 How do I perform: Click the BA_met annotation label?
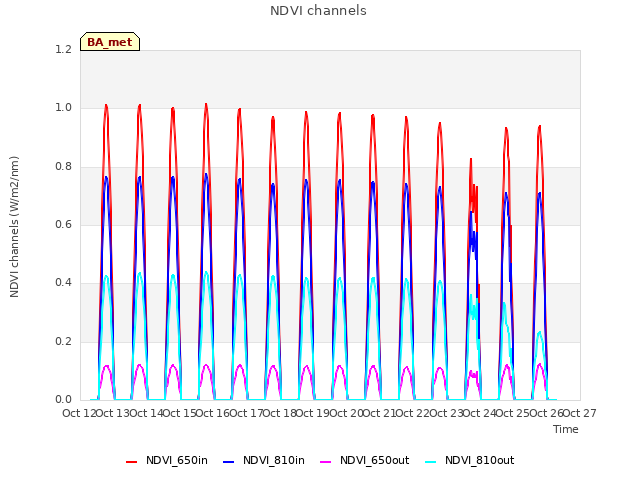click(110, 42)
